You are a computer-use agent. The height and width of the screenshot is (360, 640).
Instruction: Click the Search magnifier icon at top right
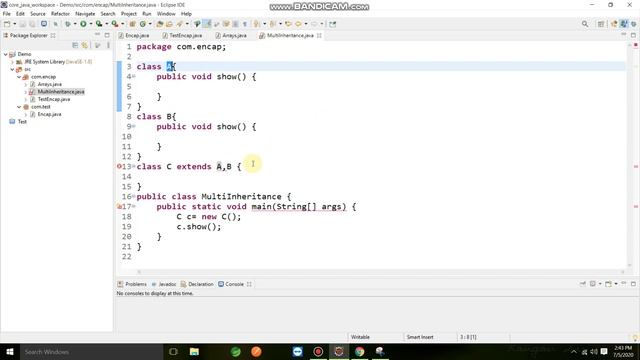pyautogui.click(x=585, y=24)
